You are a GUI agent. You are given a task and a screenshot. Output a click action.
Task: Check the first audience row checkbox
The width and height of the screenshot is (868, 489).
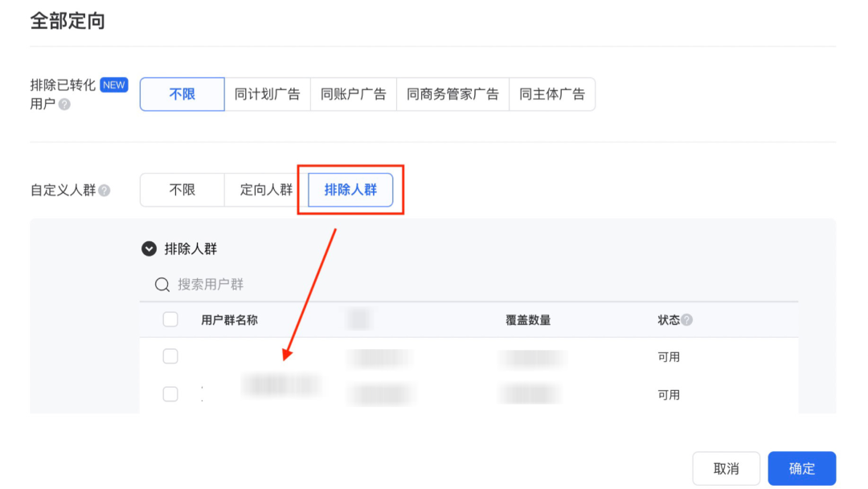[170, 355]
